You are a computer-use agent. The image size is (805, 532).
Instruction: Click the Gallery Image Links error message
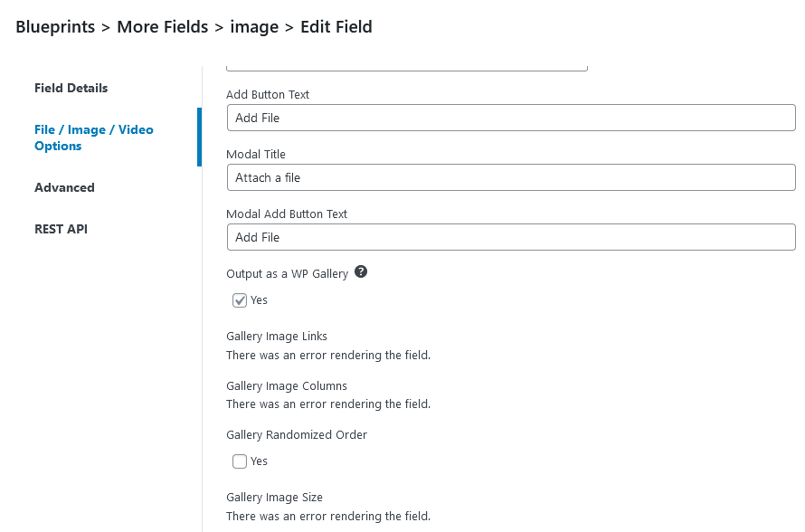click(328, 355)
